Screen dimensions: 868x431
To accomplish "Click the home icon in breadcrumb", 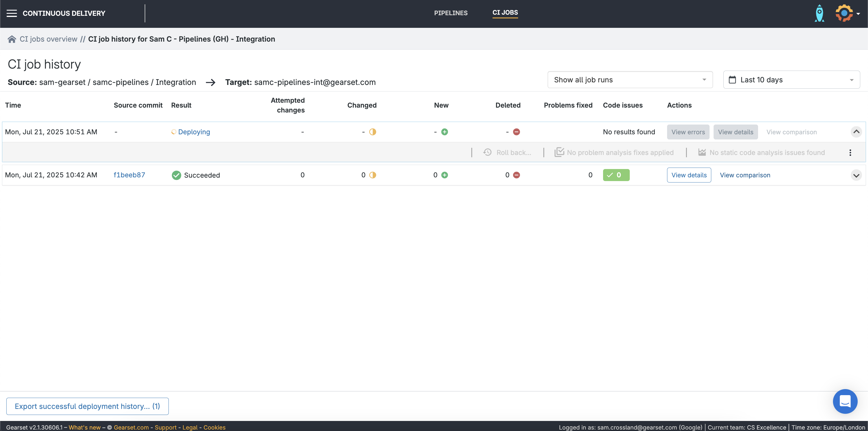I will (12, 39).
